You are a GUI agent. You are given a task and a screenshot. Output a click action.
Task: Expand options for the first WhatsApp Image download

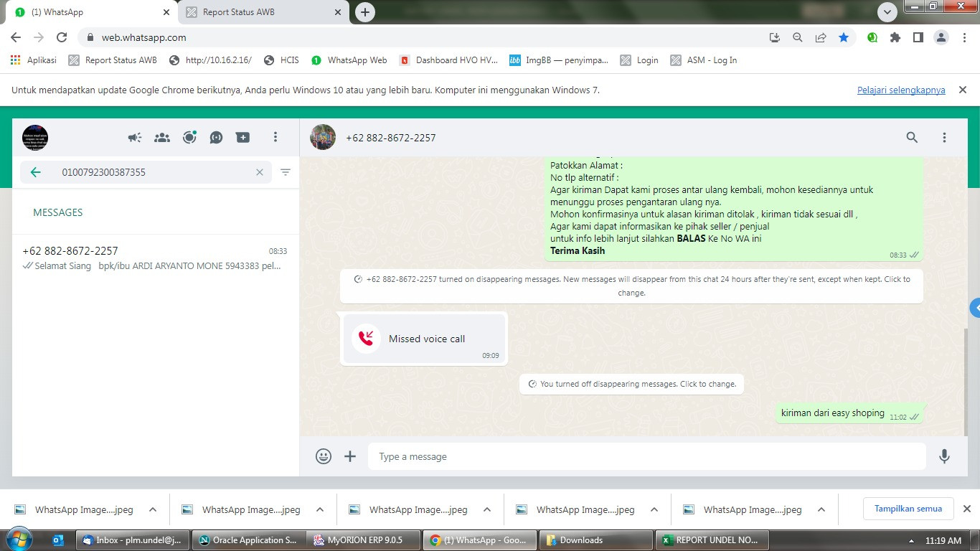click(153, 509)
